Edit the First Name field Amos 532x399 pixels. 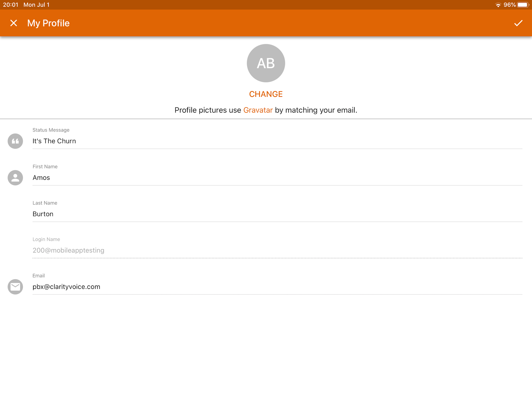277,178
